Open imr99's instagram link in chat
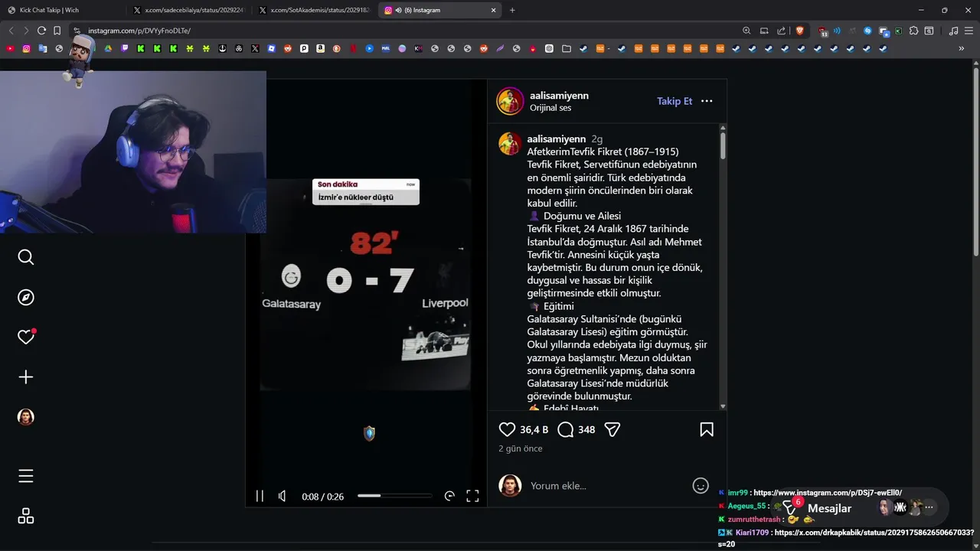Image resolution: width=980 pixels, height=551 pixels. click(x=828, y=493)
